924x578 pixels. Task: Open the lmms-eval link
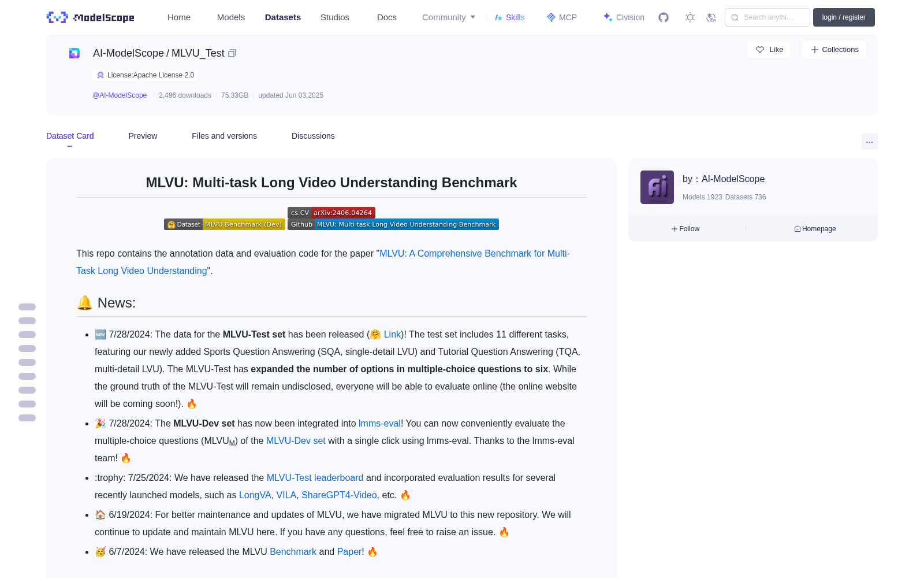click(x=379, y=423)
